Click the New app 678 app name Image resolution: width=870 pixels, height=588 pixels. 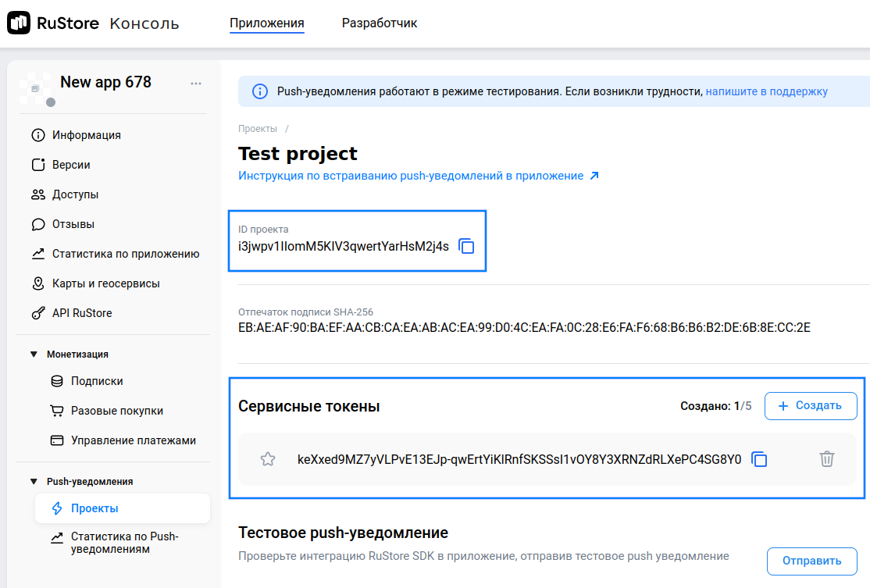tap(105, 82)
